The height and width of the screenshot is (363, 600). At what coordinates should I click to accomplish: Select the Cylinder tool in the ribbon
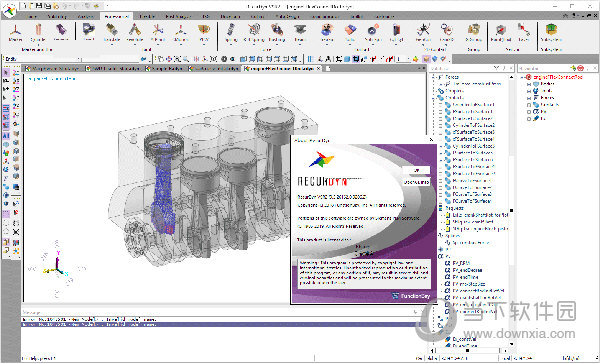[x=38, y=33]
